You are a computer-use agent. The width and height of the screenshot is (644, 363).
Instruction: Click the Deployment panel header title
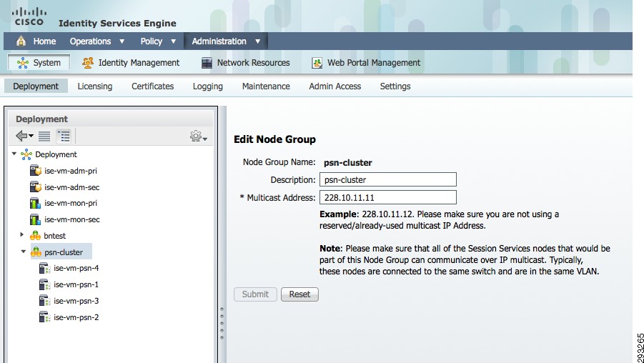pos(41,119)
